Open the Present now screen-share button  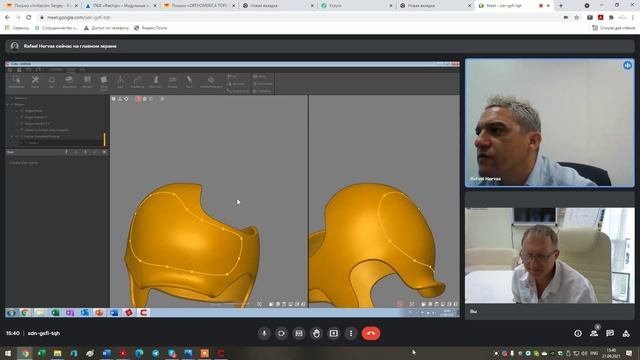coord(333,333)
